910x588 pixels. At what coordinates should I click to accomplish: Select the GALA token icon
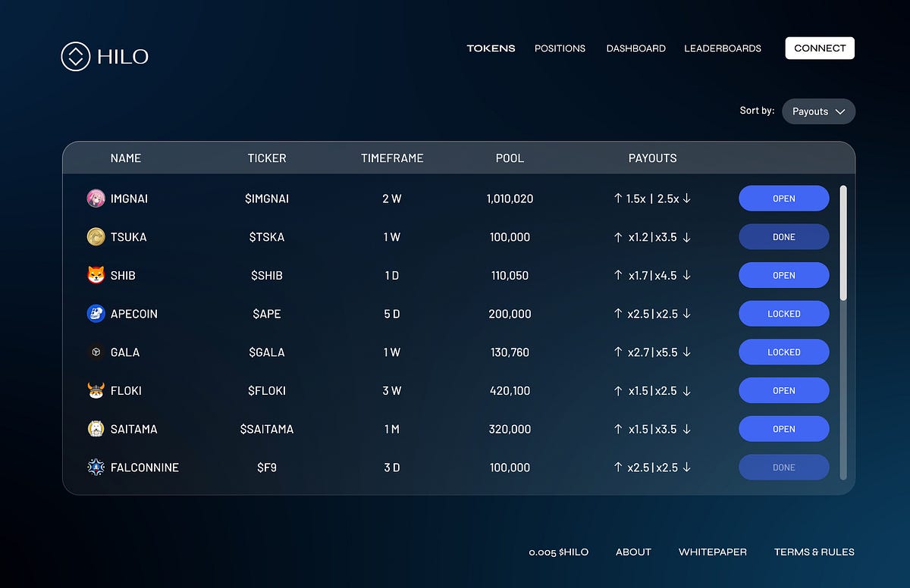[95, 352]
